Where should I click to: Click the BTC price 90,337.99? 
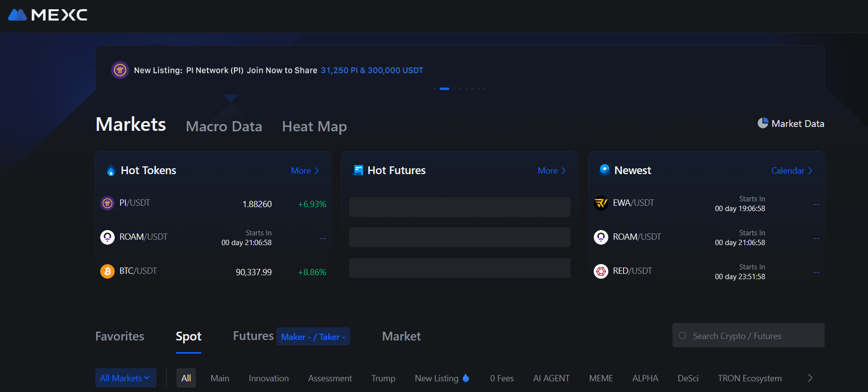click(x=254, y=272)
